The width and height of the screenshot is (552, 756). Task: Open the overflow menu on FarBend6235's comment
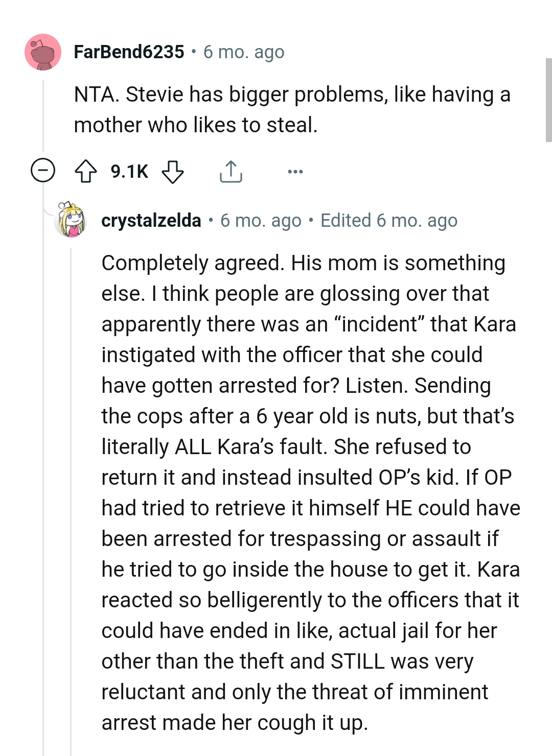coord(295,172)
